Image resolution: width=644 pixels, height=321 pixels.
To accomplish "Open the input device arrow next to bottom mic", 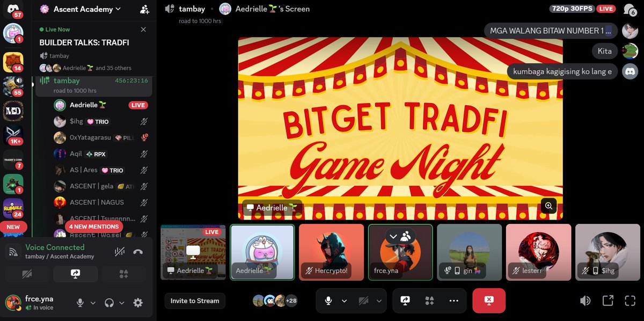I will pyautogui.click(x=344, y=301).
